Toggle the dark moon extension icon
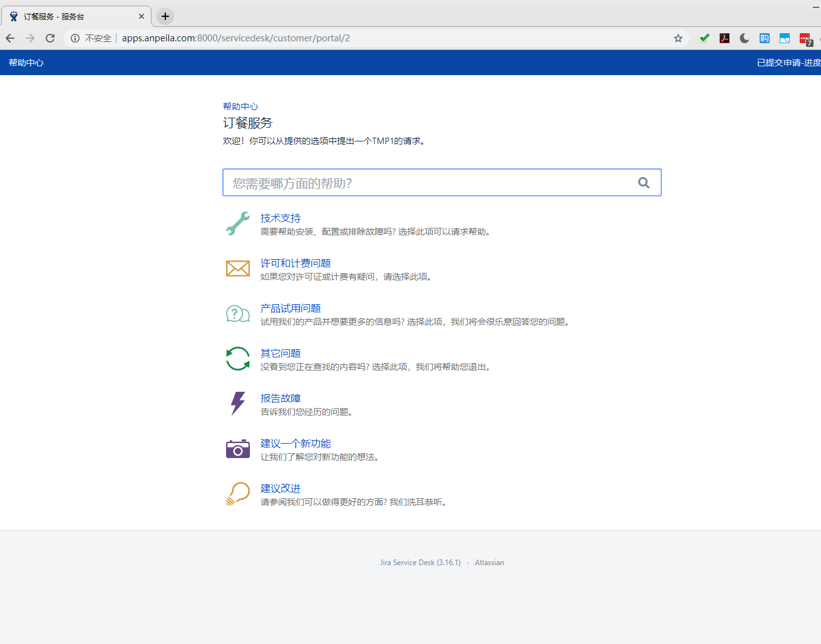 tap(745, 38)
